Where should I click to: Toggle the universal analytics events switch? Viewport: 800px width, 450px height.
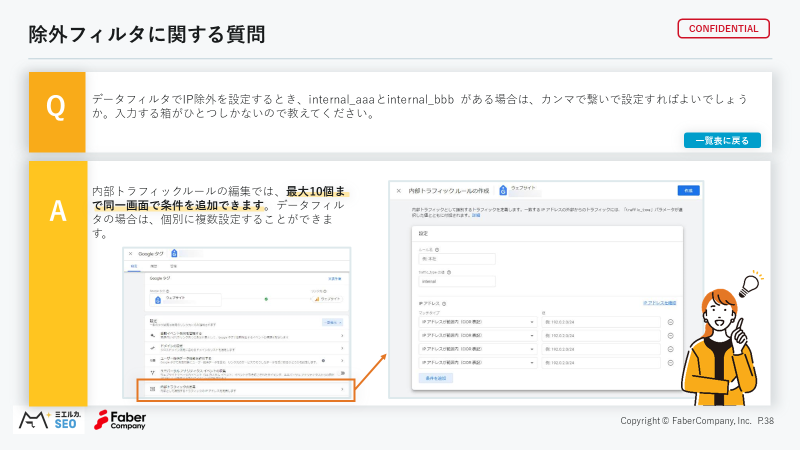(342, 373)
